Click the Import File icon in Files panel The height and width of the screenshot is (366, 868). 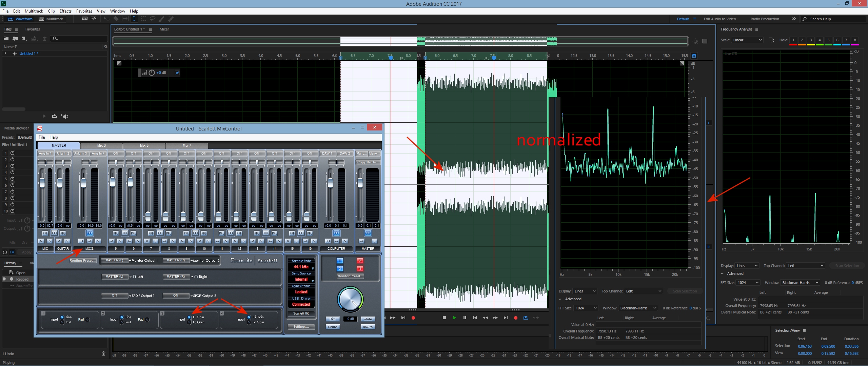[15, 39]
